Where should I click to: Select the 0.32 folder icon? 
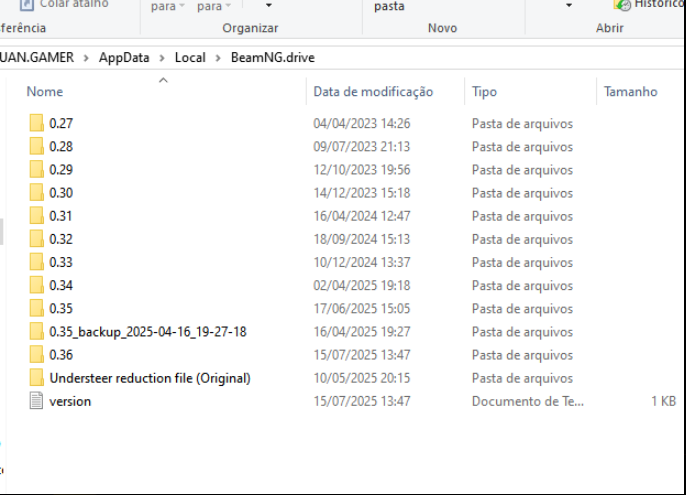point(37,239)
